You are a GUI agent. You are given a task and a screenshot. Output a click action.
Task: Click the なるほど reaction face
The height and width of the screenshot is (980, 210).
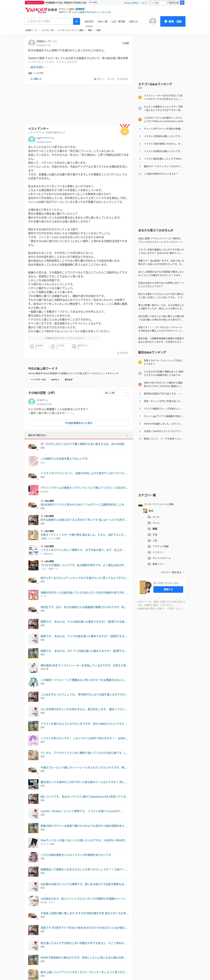(32, 346)
